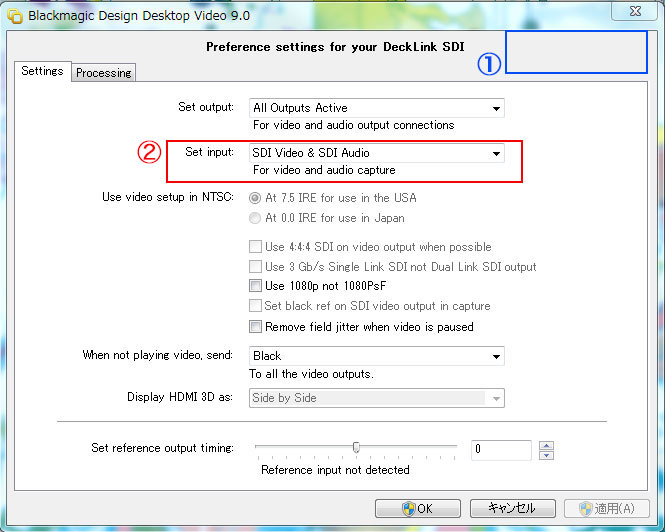Toggle Use 4:4:4 SDI on video output
Screen dimensions: 665x532
point(255,246)
